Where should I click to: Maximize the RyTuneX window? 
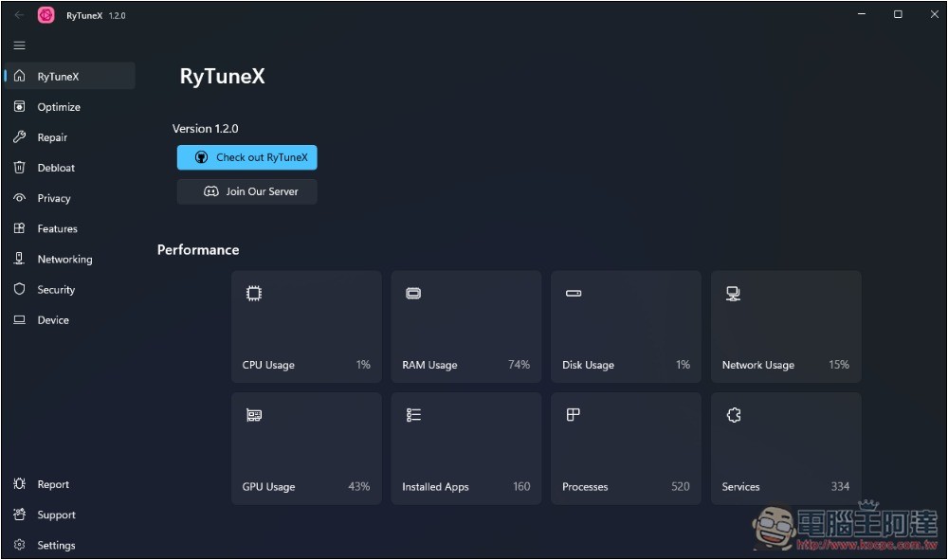click(898, 14)
